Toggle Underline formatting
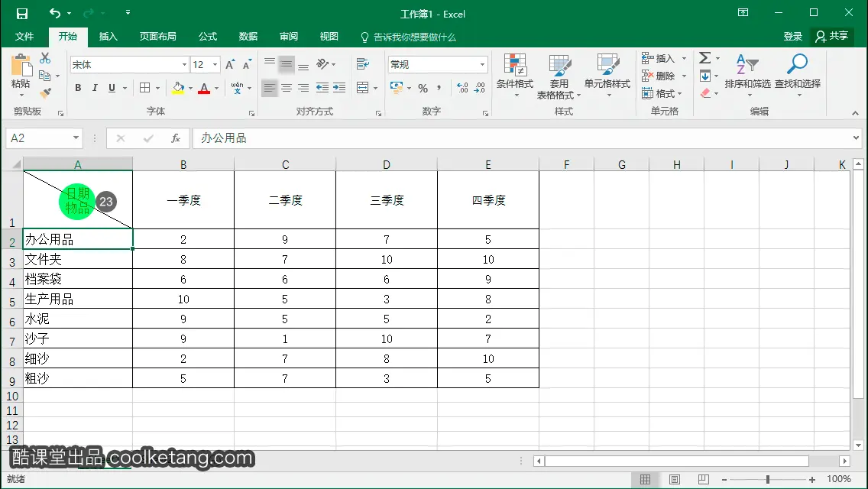868x489 pixels. pos(112,88)
